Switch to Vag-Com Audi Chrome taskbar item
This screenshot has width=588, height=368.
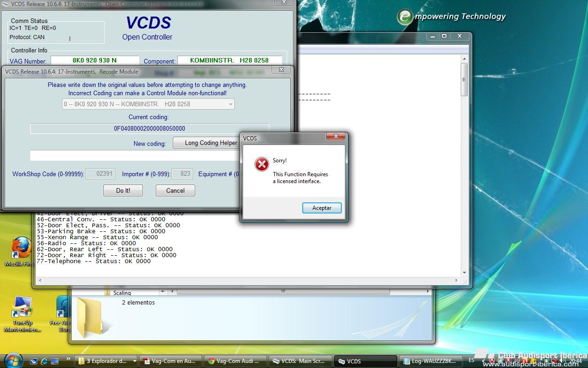pyautogui.click(x=234, y=361)
